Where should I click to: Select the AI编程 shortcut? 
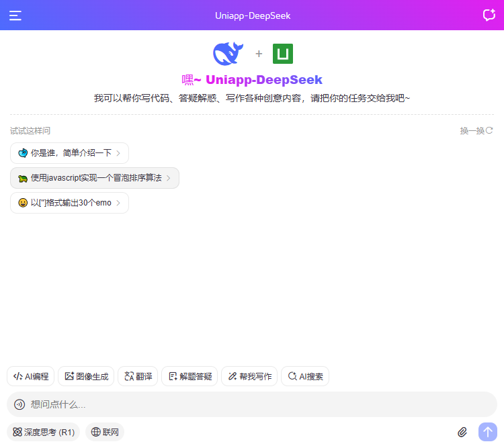coord(31,376)
